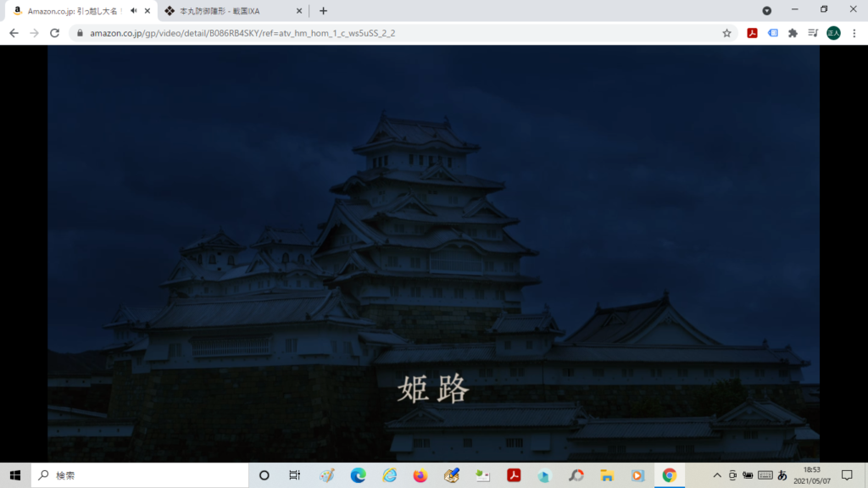868x488 pixels.
Task: Select the Amazon.co.jp video tab
Action: (72, 11)
